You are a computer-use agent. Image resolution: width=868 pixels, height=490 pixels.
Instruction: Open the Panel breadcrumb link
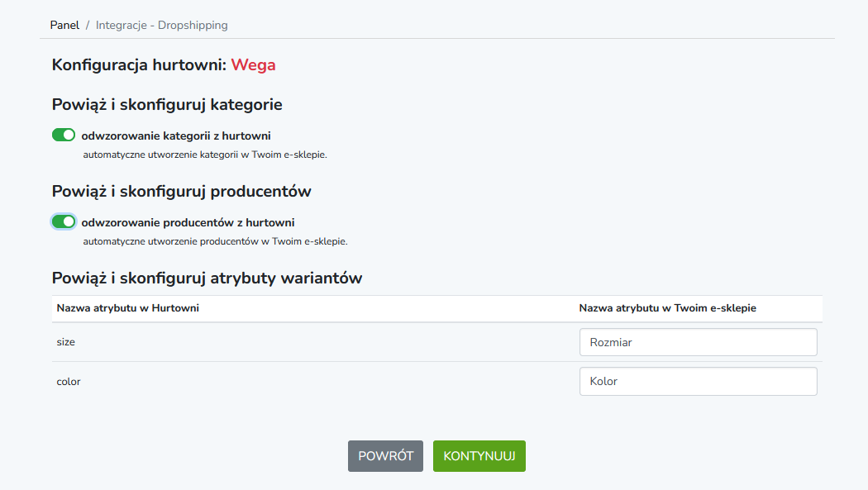[x=64, y=25]
